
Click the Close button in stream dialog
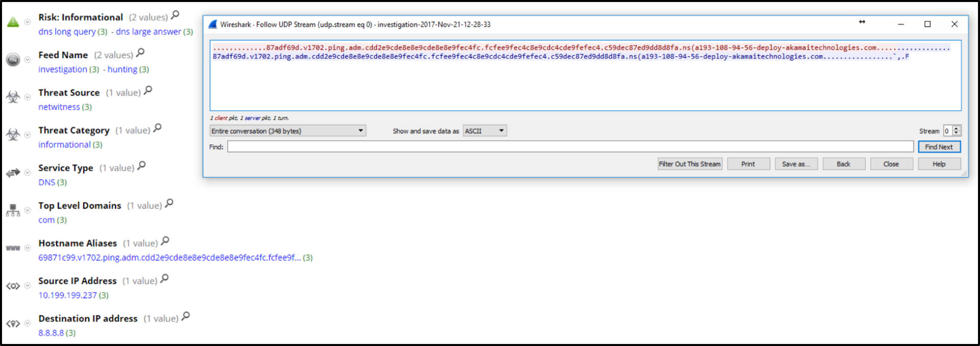pos(891,164)
